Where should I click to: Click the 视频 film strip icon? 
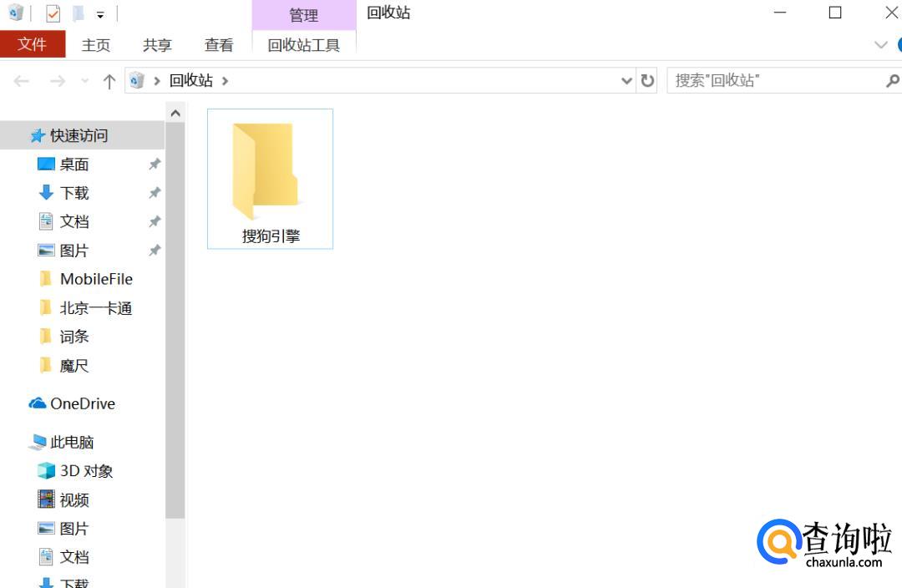(x=46, y=499)
